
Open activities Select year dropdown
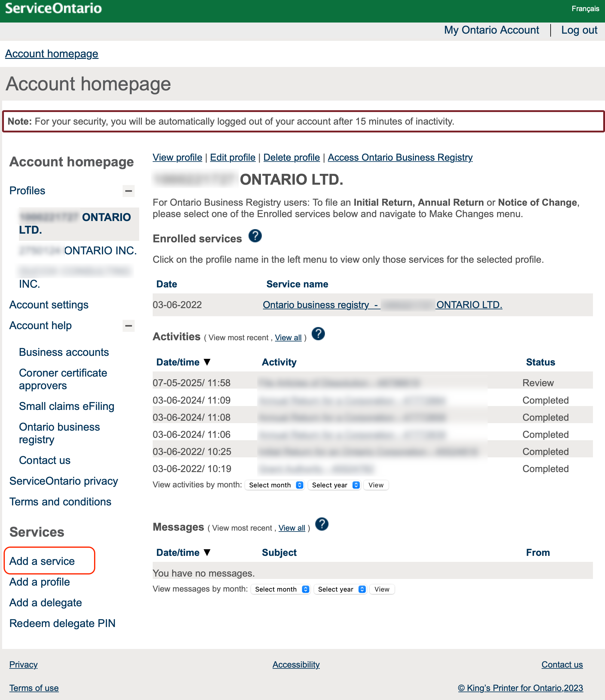(335, 485)
